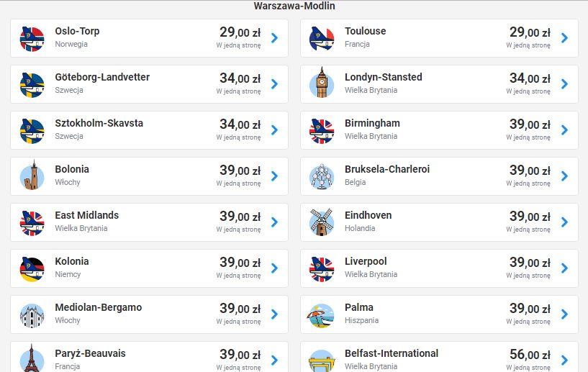
Task: Expand the Birmingham offer with its chevron
Action: (564, 130)
